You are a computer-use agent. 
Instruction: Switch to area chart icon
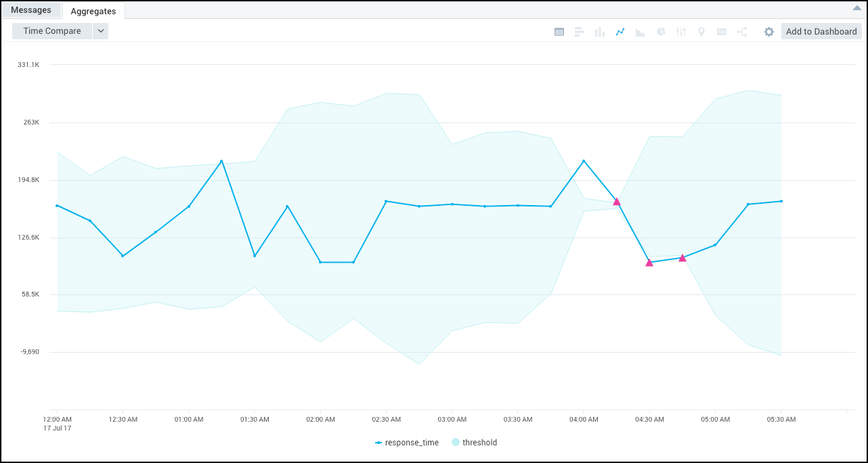click(641, 32)
